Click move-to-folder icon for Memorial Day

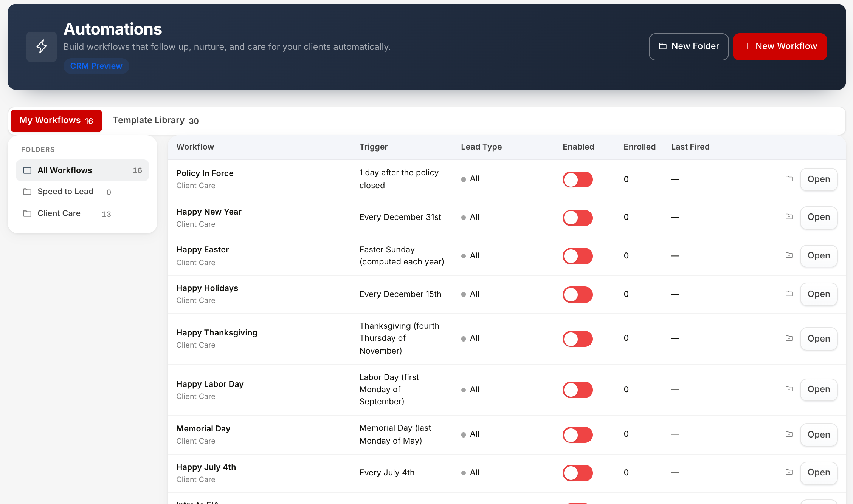click(789, 434)
